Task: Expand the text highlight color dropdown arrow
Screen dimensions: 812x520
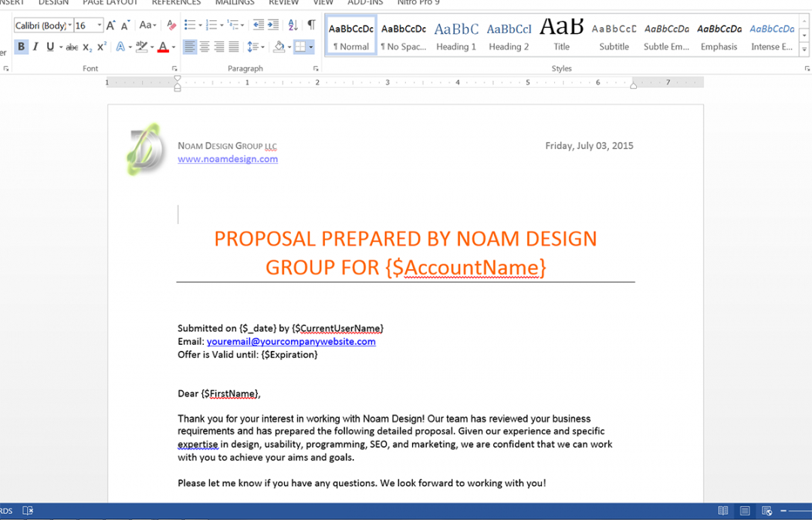Action: [152, 47]
